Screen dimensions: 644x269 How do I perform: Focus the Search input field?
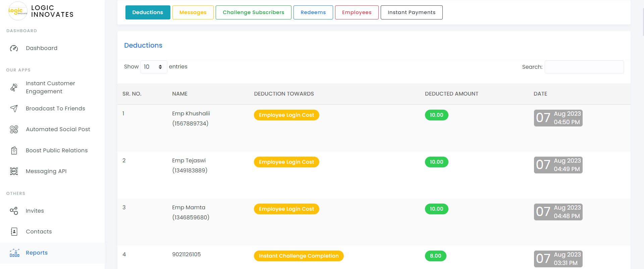[x=584, y=67]
